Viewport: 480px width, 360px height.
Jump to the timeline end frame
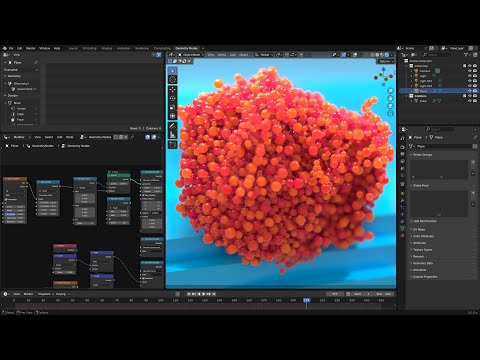coord(214,294)
